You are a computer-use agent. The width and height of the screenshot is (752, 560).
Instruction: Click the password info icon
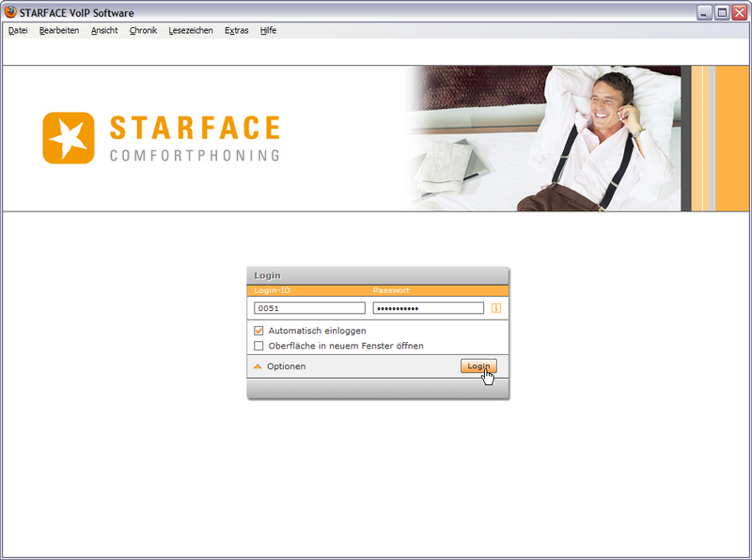tap(496, 308)
